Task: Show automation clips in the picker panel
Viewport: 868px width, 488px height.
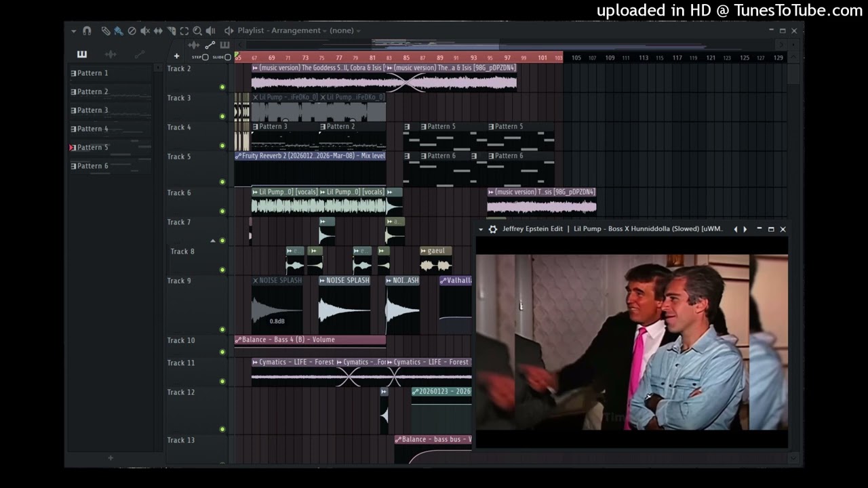Action: [x=140, y=54]
